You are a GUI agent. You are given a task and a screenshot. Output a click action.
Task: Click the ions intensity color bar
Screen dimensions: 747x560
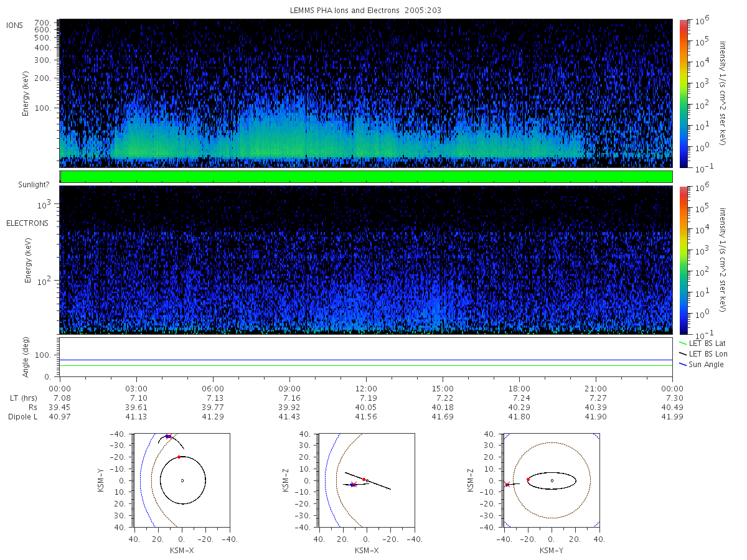pyautogui.click(x=683, y=93)
